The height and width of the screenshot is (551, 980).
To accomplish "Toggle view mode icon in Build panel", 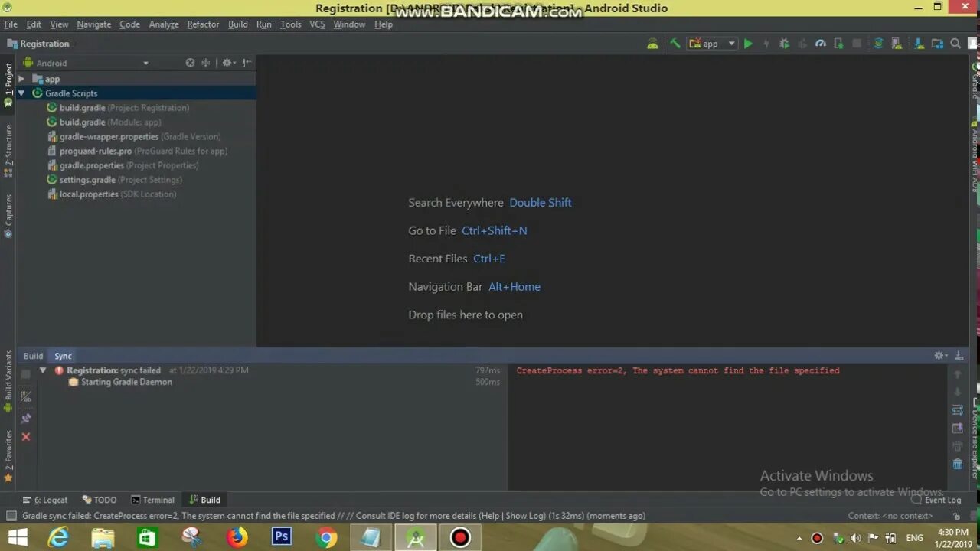I will coord(26,396).
